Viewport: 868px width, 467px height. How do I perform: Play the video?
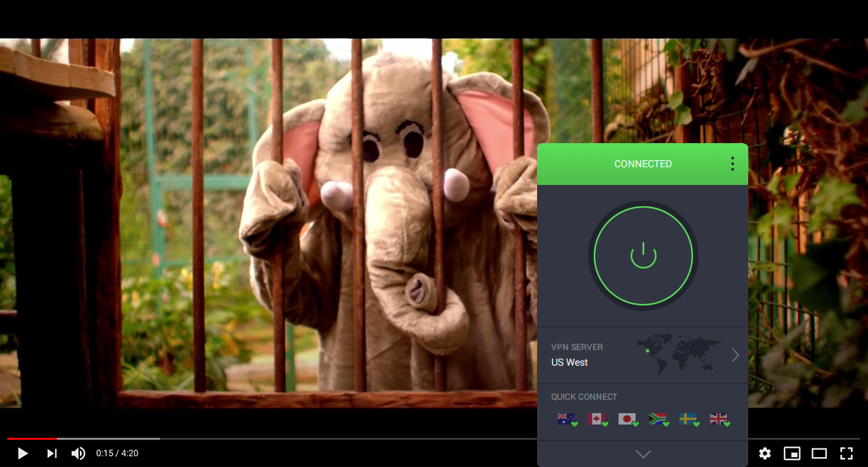[x=23, y=454]
